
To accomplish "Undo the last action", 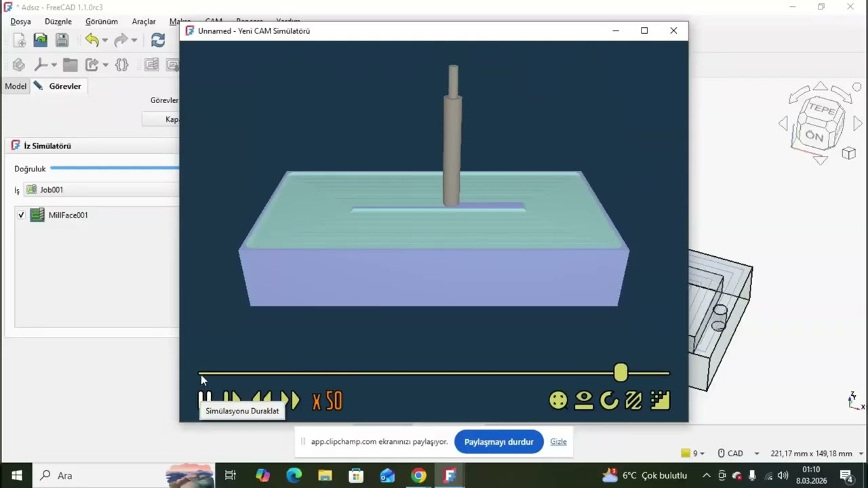I will pyautogui.click(x=92, y=41).
